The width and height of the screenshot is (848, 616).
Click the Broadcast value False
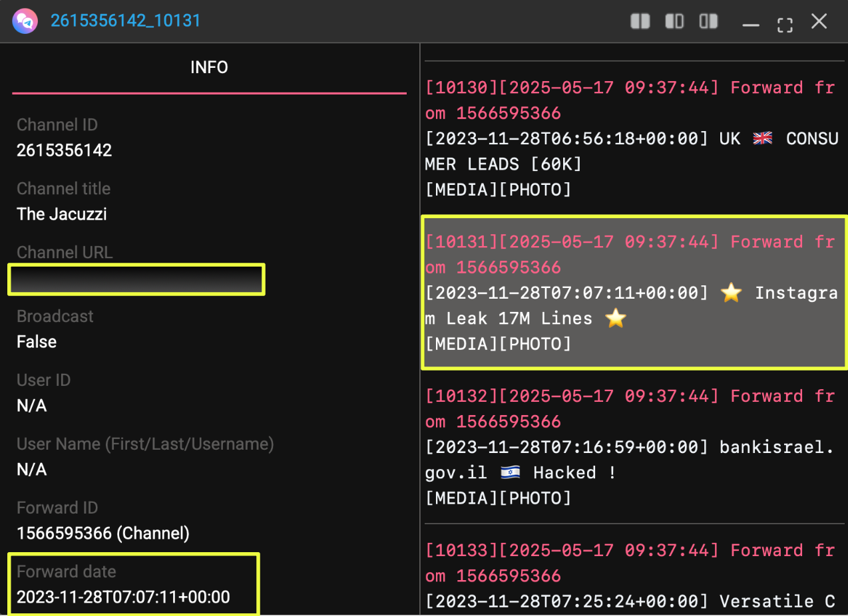click(x=37, y=342)
